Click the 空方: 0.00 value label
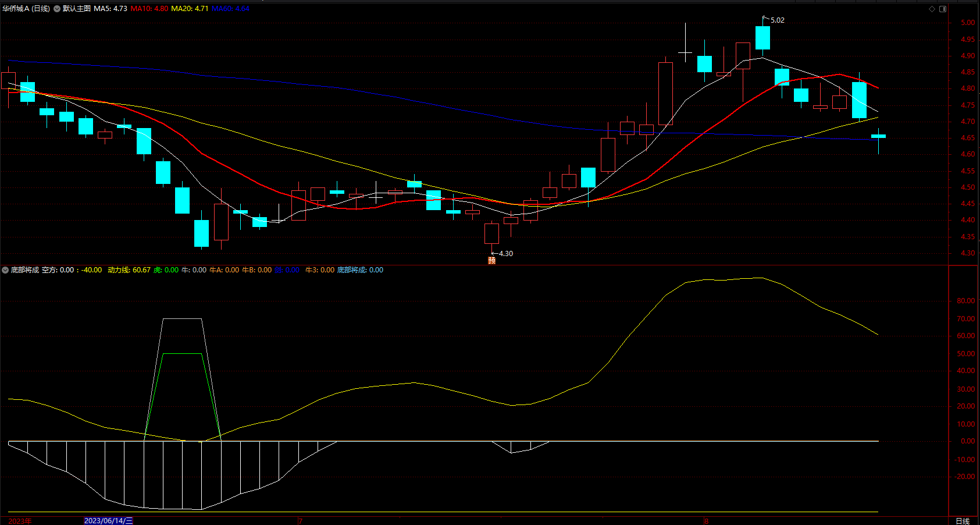Image resolution: width=980 pixels, height=525 pixels. pos(58,270)
